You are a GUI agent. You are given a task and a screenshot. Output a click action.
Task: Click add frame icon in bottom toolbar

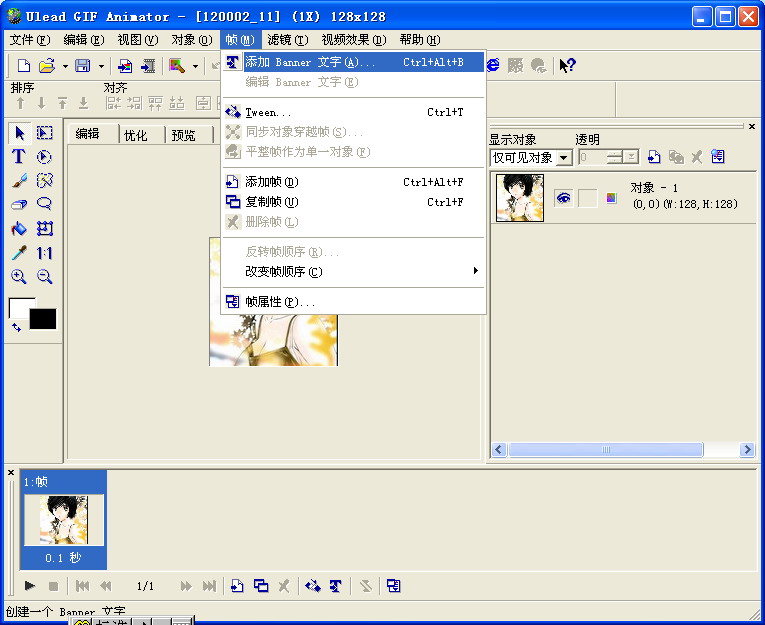237,585
